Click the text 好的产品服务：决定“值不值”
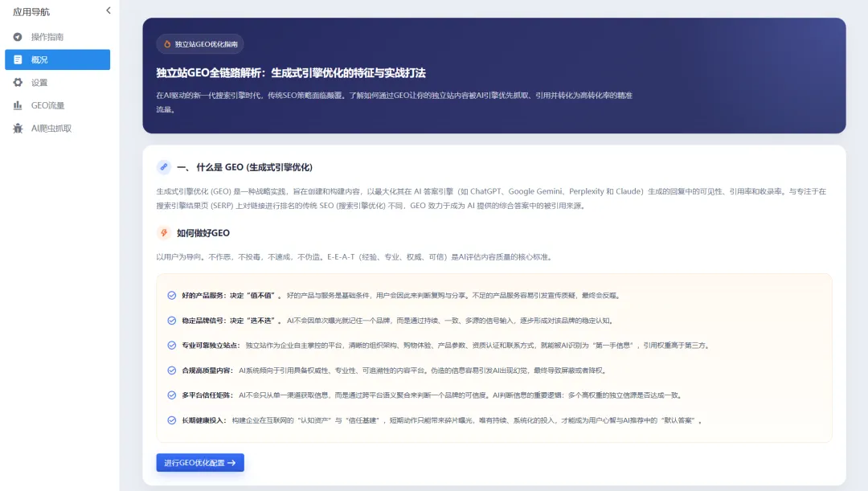Viewport: 868px width, 491px height. (232, 296)
